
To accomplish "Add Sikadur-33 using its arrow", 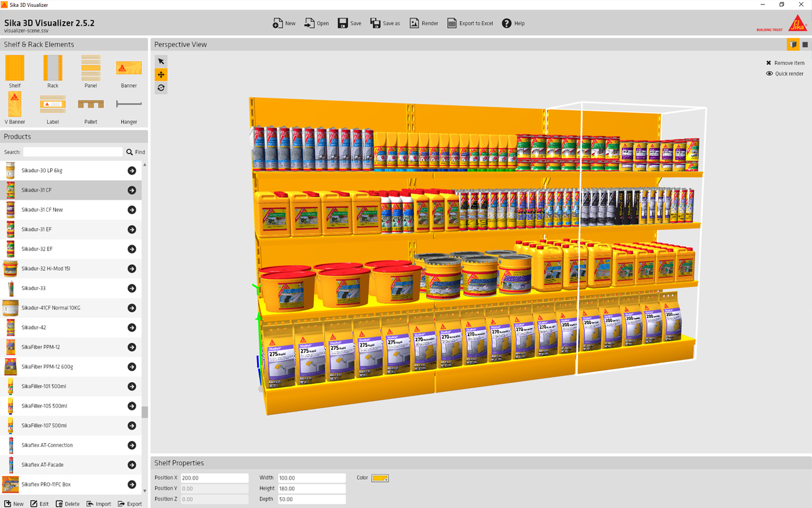I will pyautogui.click(x=132, y=288).
